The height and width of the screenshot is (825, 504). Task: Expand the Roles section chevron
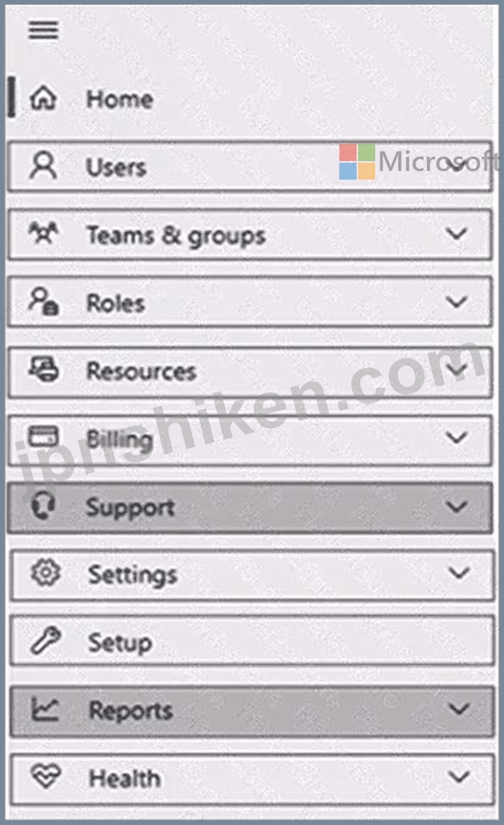(x=456, y=302)
